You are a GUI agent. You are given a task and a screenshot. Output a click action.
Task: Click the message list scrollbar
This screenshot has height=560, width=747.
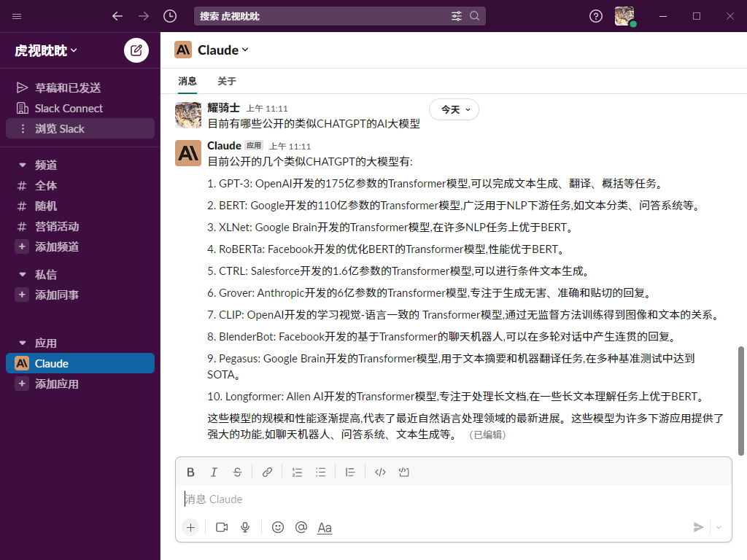[x=741, y=401]
